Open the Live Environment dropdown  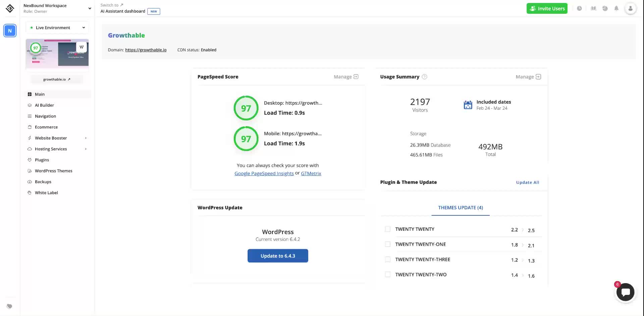pyautogui.click(x=57, y=28)
